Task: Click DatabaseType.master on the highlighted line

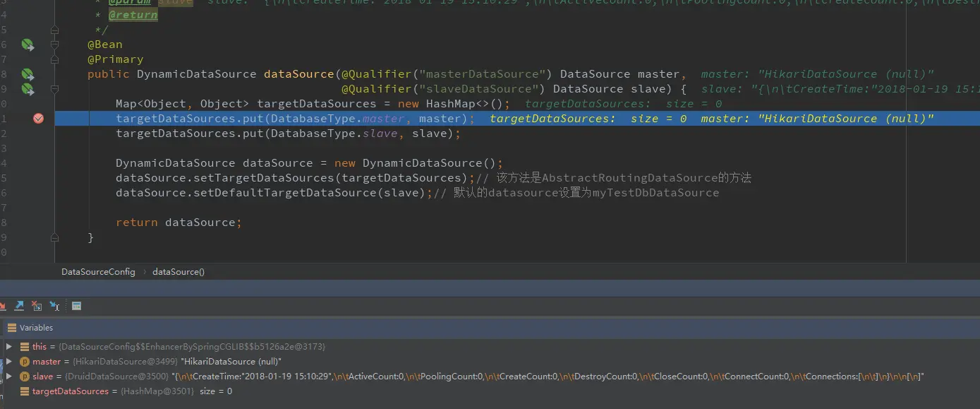Action: (337, 119)
